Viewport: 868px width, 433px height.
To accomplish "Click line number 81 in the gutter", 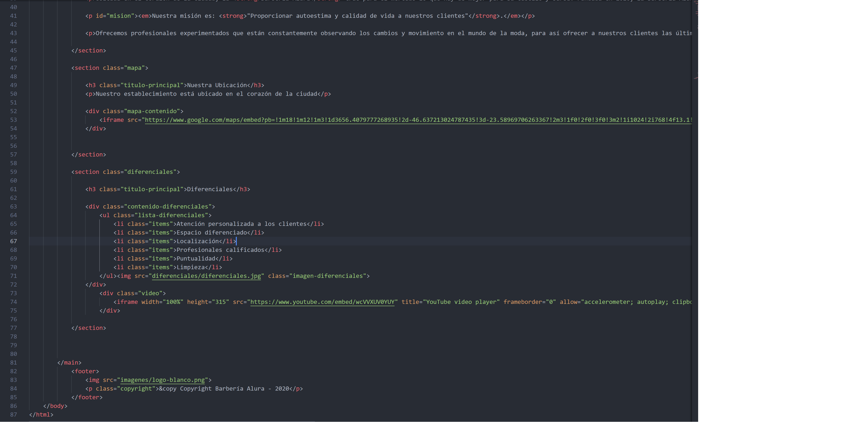I will click(13, 362).
